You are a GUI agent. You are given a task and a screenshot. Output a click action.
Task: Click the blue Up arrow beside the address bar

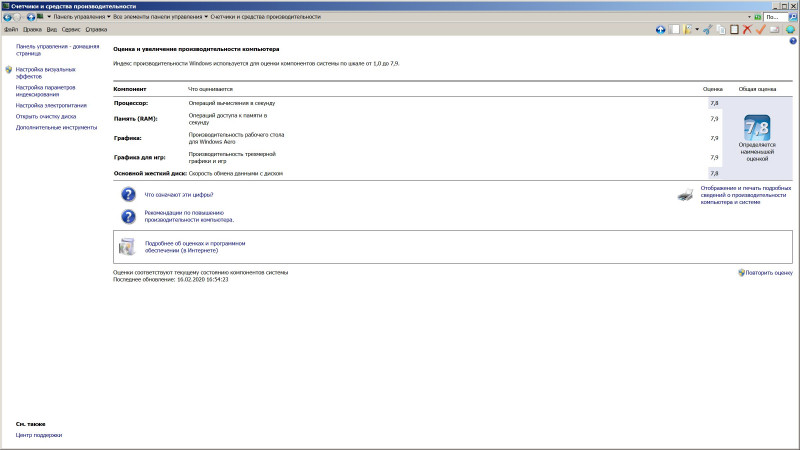(31, 17)
